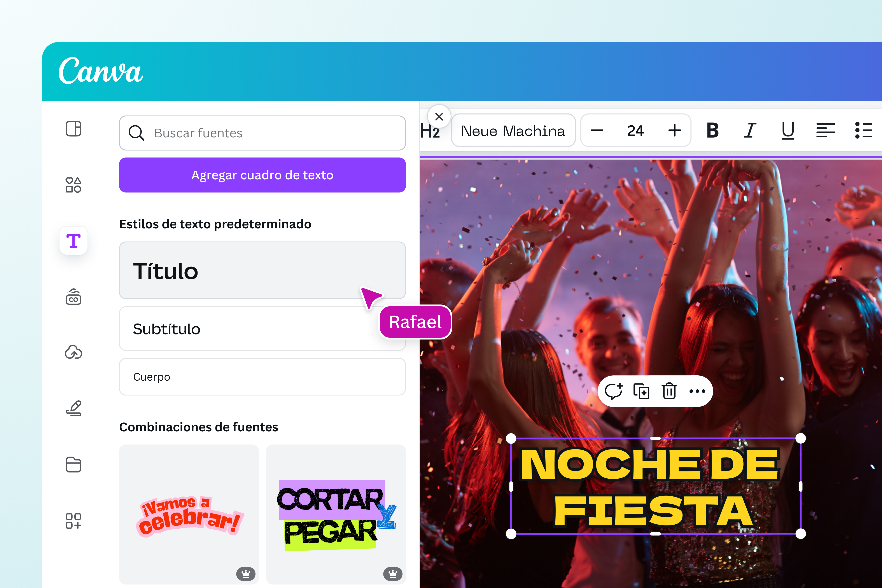This screenshot has height=588, width=882.
Task: Click the 'Estilos de texto predeterminado' heading
Action: tap(215, 224)
